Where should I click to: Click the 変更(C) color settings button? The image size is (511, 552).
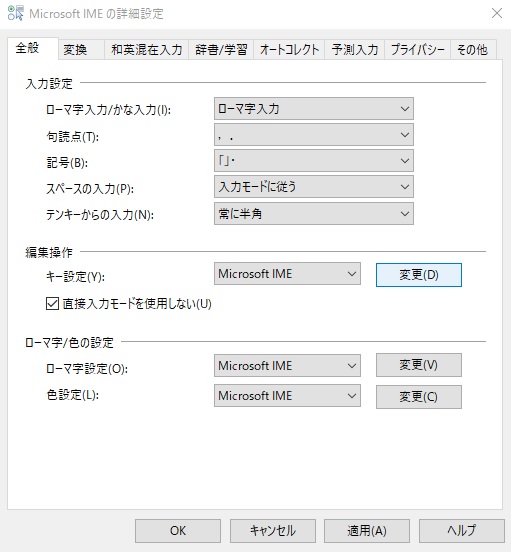[x=419, y=397]
